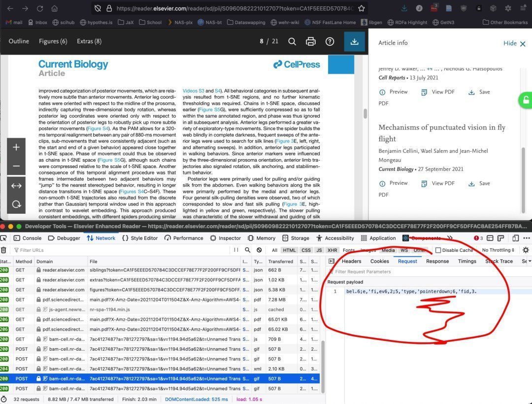Clear network log with trash icon
The image size is (532, 404).
(4, 250)
